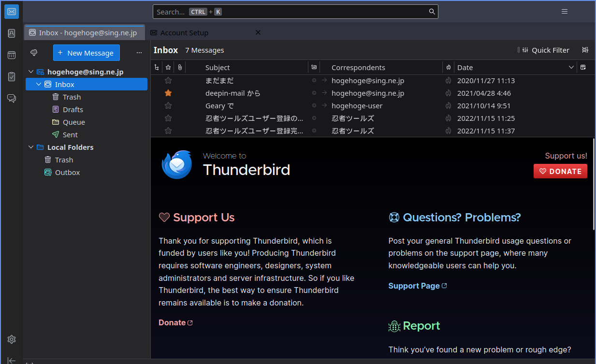
Task: Click the Thunderbird logo
Action: (x=176, y=165)
